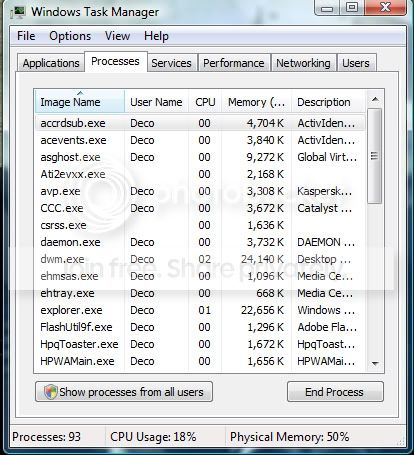
Task: Click Show processes from all users
Action: click(x=124, y=392)
